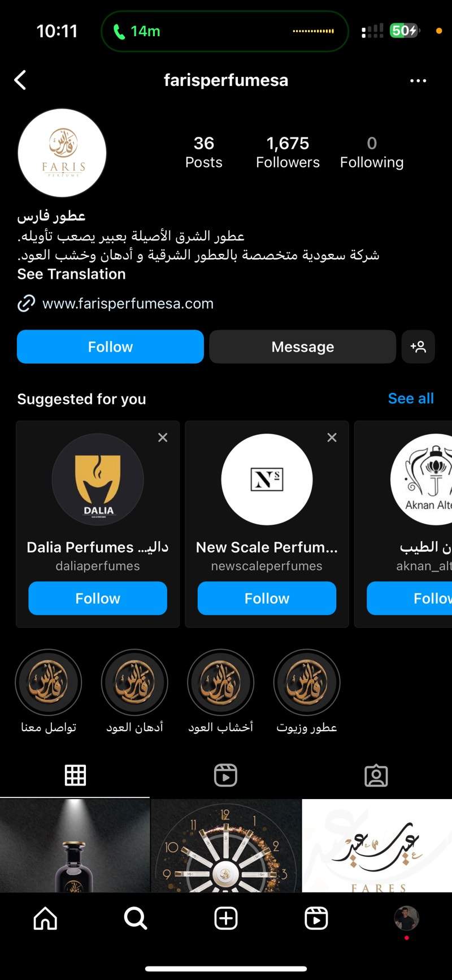The width and height of the screenshot is (452, 980).
Task: Go to the Home feed icon
Action: 45,918
